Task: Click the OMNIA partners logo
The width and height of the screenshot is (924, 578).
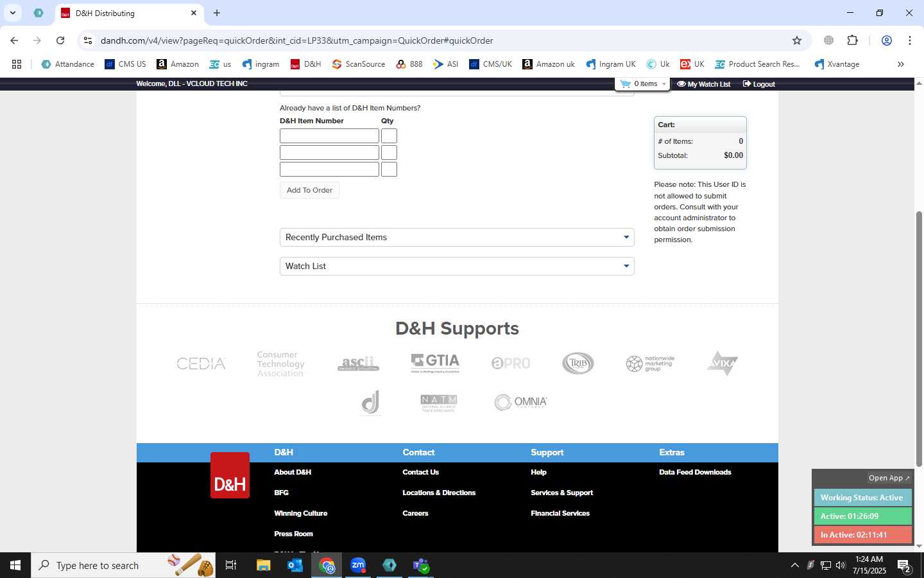Action: point(520,402)
